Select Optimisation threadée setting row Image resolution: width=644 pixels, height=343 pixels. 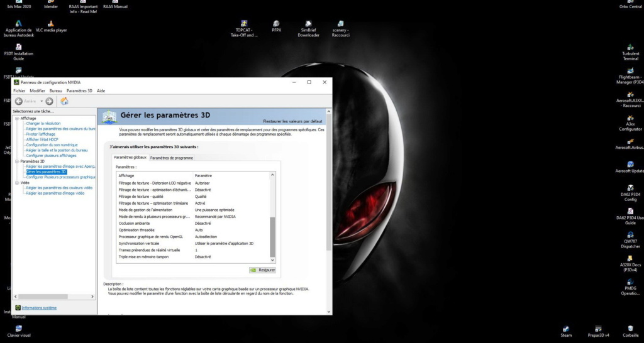coord(193,230)
